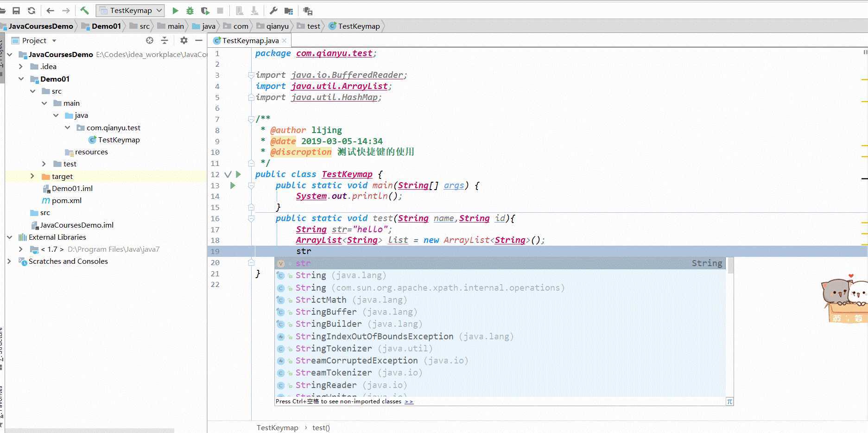Expand the .idea folder node
Image resolution: width=868 pixels, height=433 pixels.
(x=21, y=66)
